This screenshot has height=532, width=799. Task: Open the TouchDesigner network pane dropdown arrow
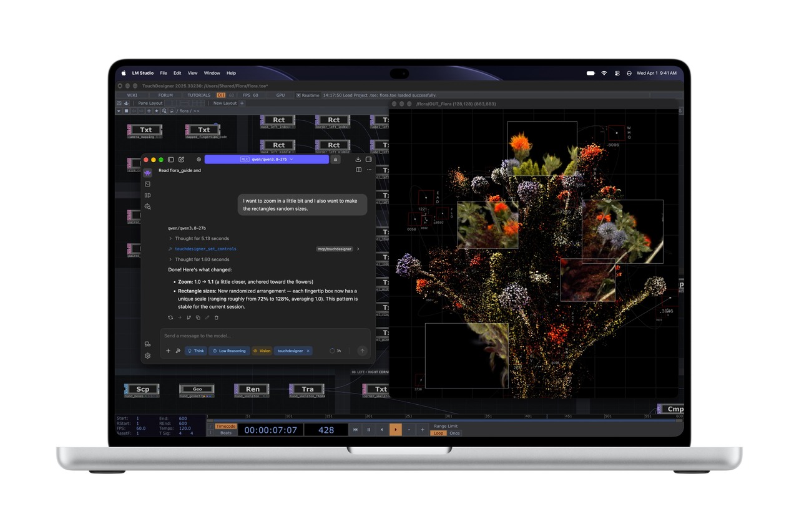(119, 111)
